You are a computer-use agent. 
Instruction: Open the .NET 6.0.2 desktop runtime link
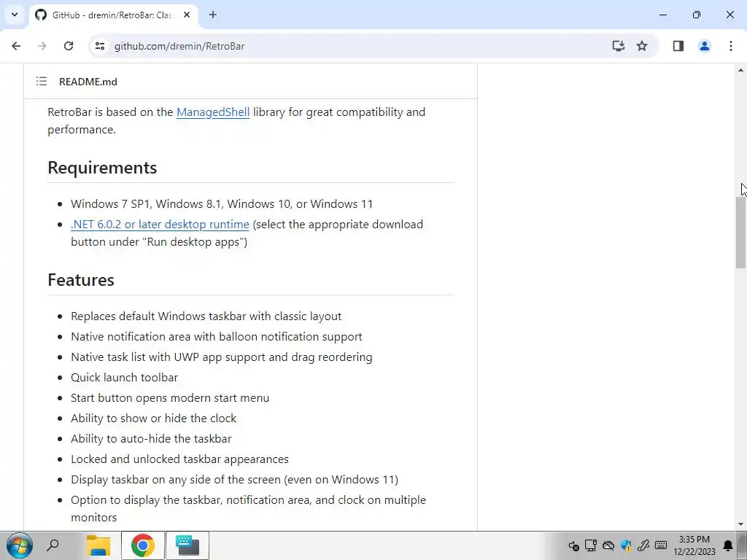point(160,225)
